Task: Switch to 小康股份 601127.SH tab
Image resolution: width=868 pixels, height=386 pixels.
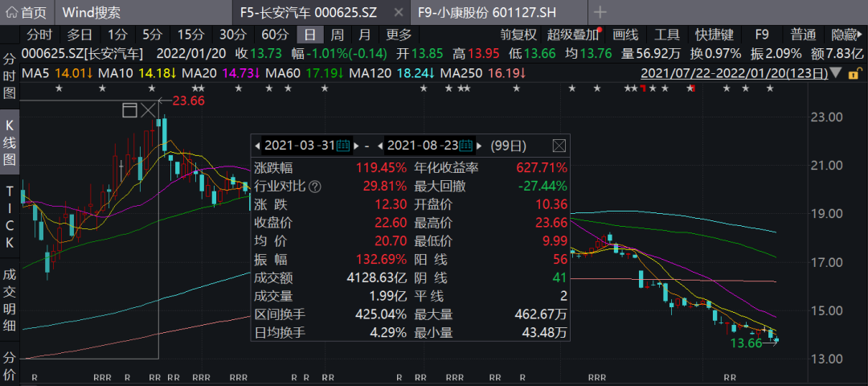Action: [498, 12]
